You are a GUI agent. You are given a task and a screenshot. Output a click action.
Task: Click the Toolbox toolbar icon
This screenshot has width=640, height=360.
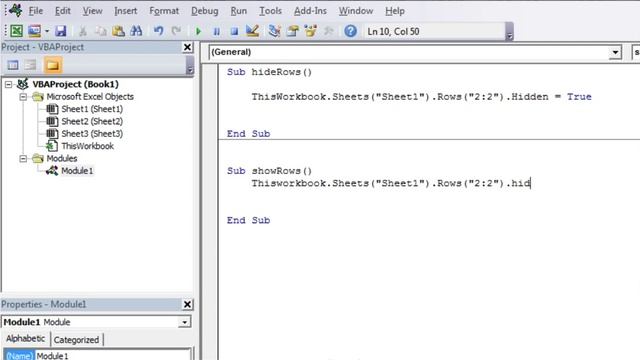(x=329, y=31)
